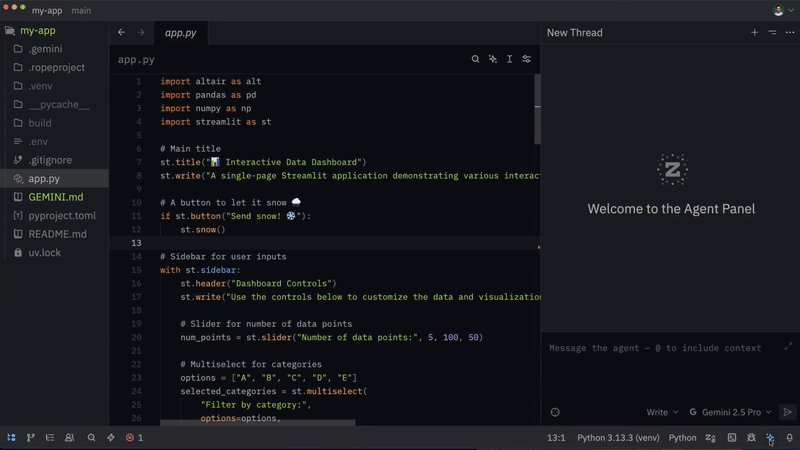Go back with the left arrow
The image size is (800, 450).
point(121,32)
